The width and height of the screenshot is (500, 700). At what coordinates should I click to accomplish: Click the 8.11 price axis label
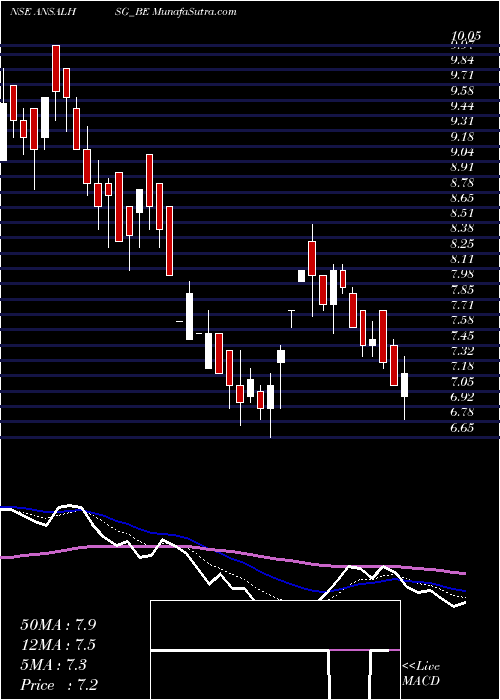point(462,259)
